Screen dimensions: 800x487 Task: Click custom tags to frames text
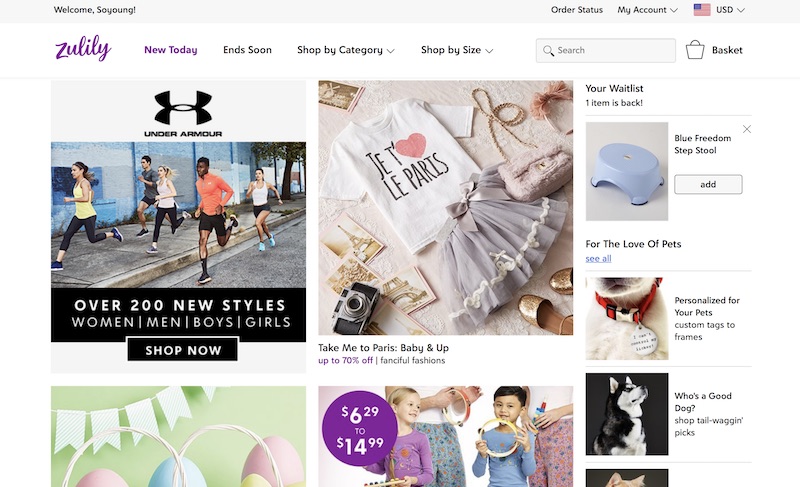705,331
